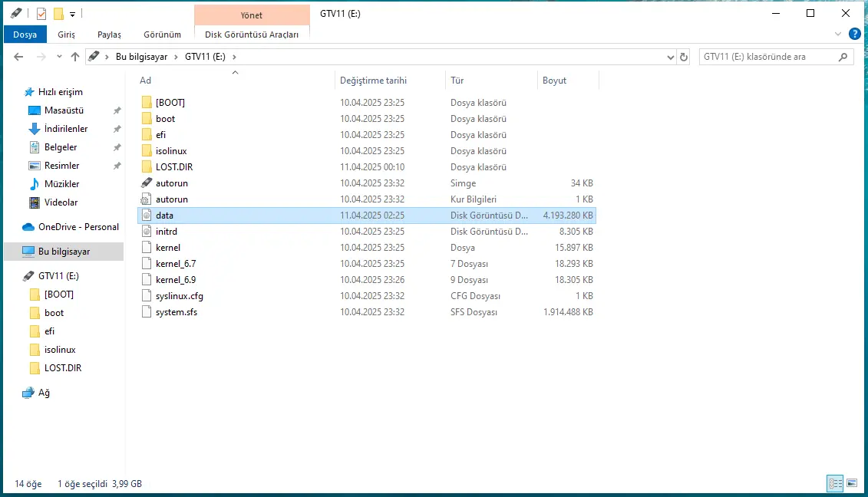Open [BOOT] folder in the navigation tree
Image resolution: width=868 pixels, height=497 pixels.
(x=58, y=294)
